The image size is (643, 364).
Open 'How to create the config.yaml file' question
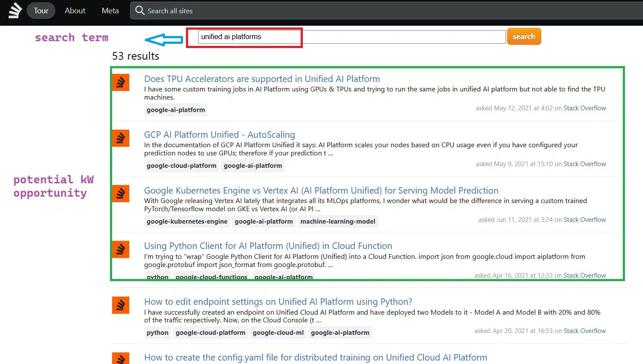316,358
